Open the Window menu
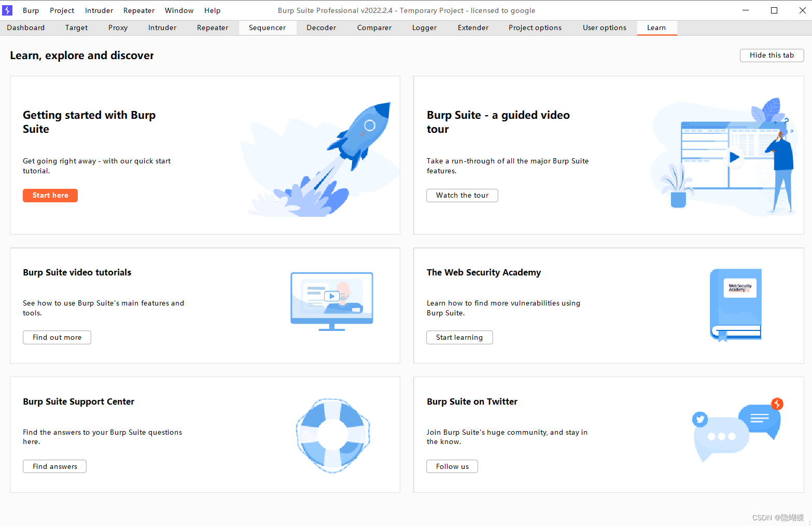Screen dimensions: 812x526 point(179,10)
